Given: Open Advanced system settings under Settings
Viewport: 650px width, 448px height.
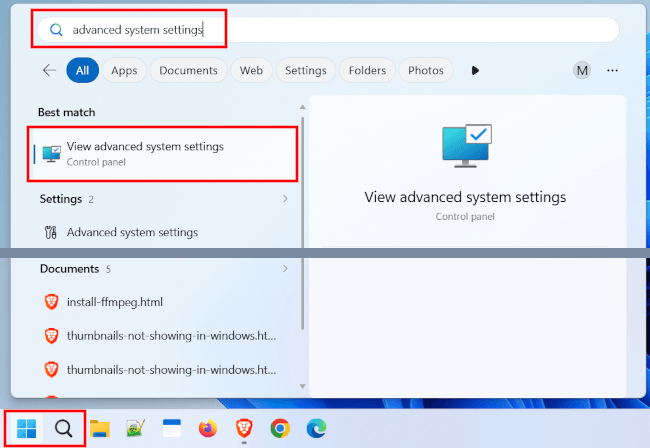Looking at the screenshot, I should 163,232.
